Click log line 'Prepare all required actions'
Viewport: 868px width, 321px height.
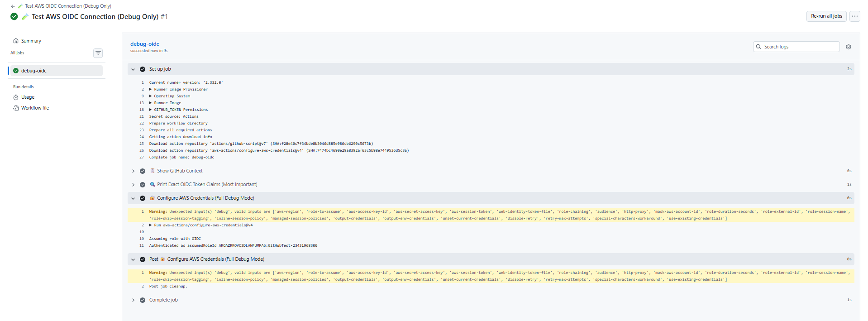181,130
